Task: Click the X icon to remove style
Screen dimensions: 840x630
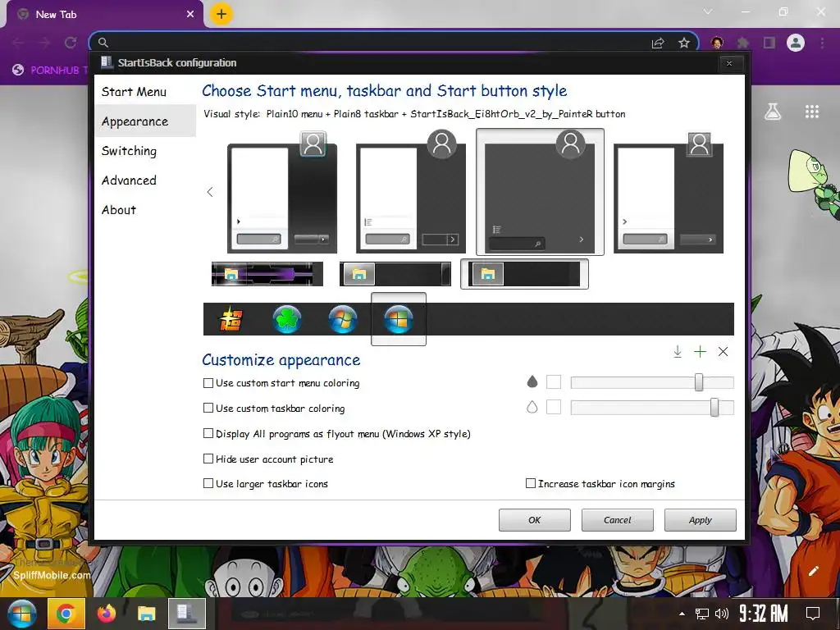Action: (724, 351)
